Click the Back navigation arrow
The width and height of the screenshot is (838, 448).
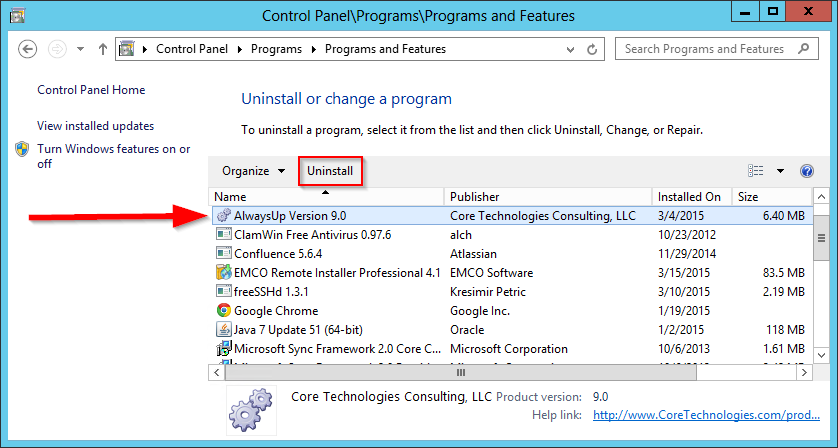[27, 49]
